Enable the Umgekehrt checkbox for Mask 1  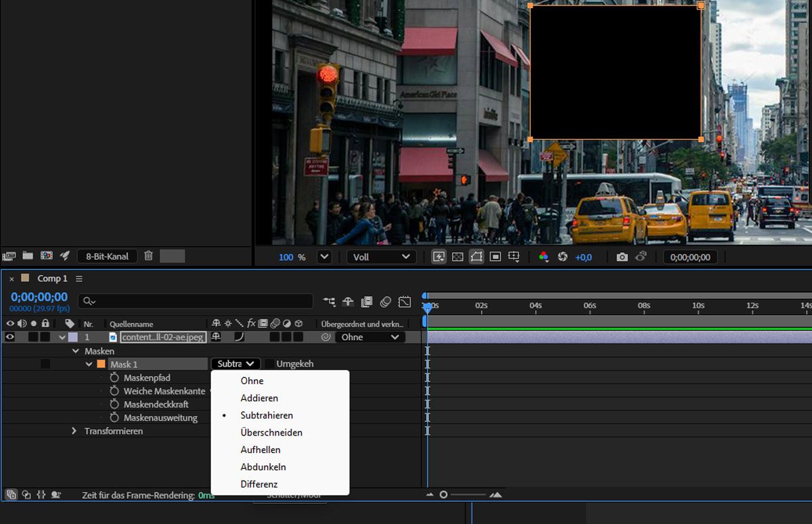pyautogui.click(x=270, y=364)
